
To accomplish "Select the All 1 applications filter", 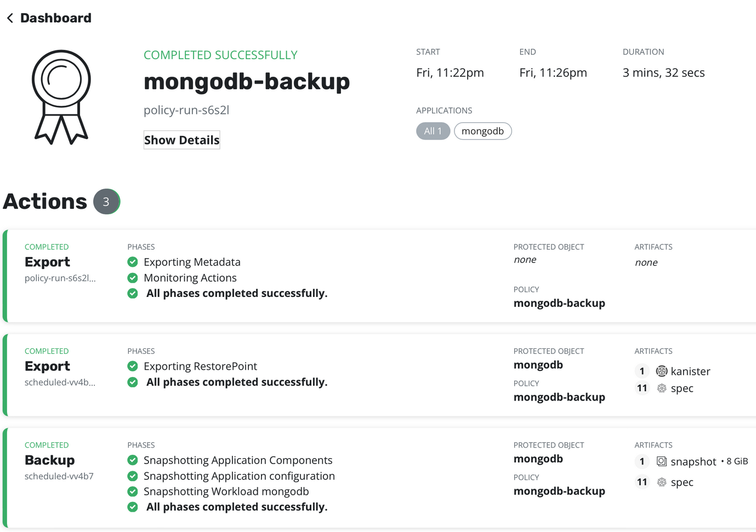I will [x=433, y=131].
